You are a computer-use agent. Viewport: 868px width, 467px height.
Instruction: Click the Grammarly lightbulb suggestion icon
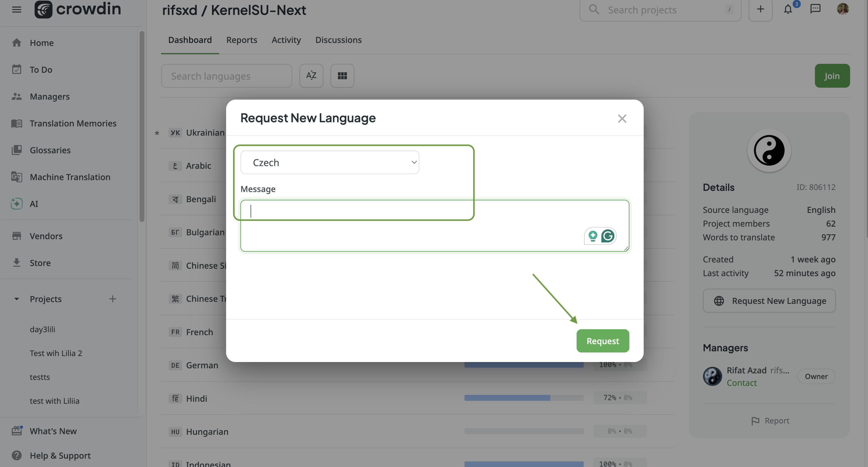point(593,236)
